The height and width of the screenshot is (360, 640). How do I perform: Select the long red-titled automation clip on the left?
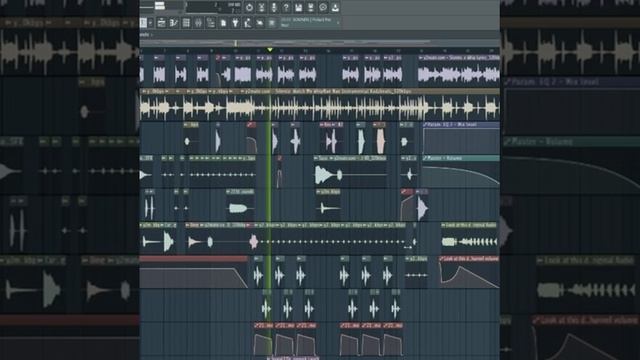click(x=194, y=272)
